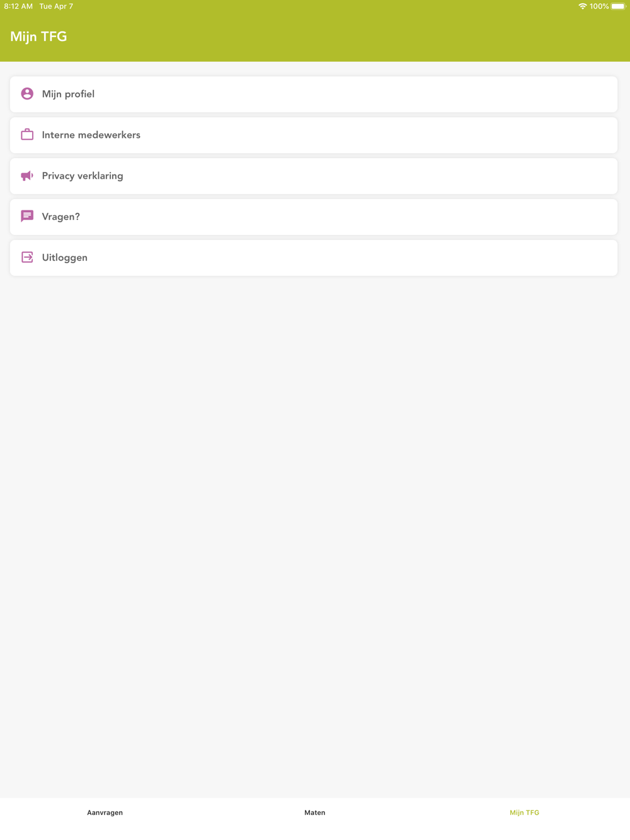Tap the logout arrow icon
This screenshot has width=630, height=840.
pyautogui.click(x=27, y=258)
